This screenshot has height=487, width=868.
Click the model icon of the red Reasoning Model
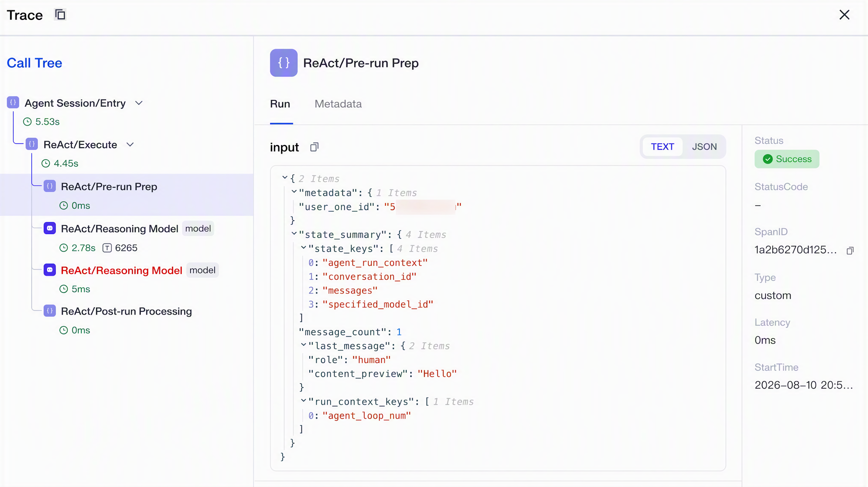[50, 270]
